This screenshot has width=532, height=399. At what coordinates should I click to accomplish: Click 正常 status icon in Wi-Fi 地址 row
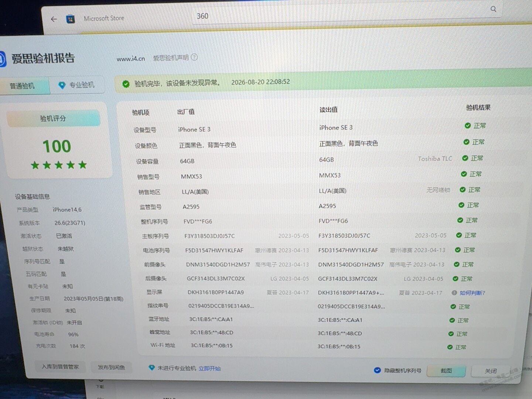450,347
